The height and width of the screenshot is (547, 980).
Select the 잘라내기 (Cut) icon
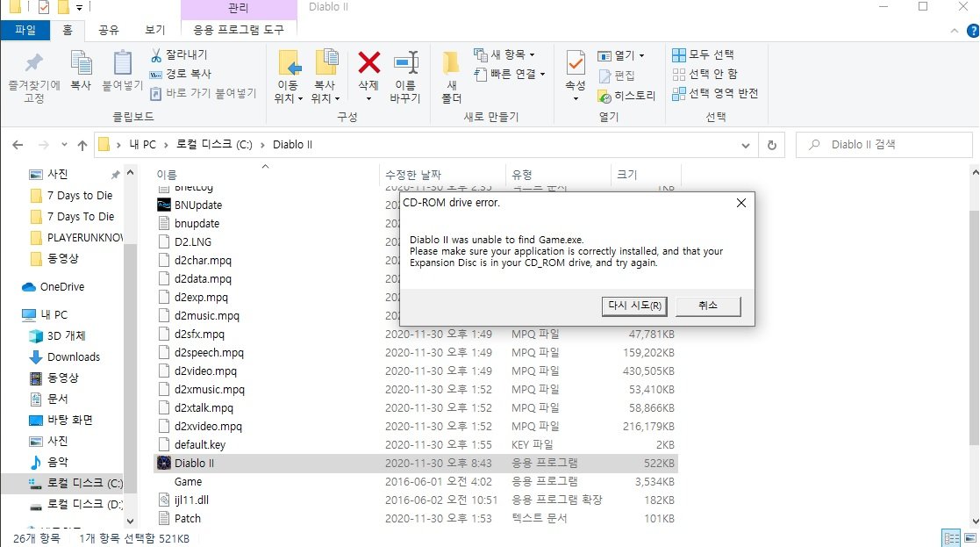click(158, 54)
